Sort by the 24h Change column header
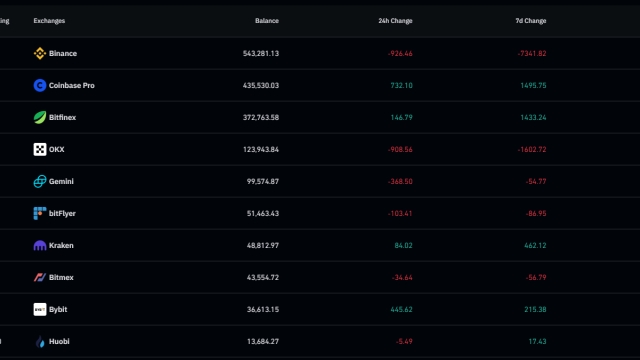The height and width of the screenshot is (360, 640). [396, 21]
